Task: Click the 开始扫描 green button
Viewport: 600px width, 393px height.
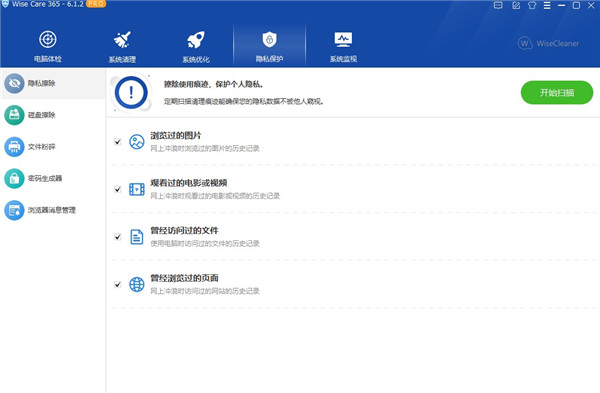Action: 557,93
